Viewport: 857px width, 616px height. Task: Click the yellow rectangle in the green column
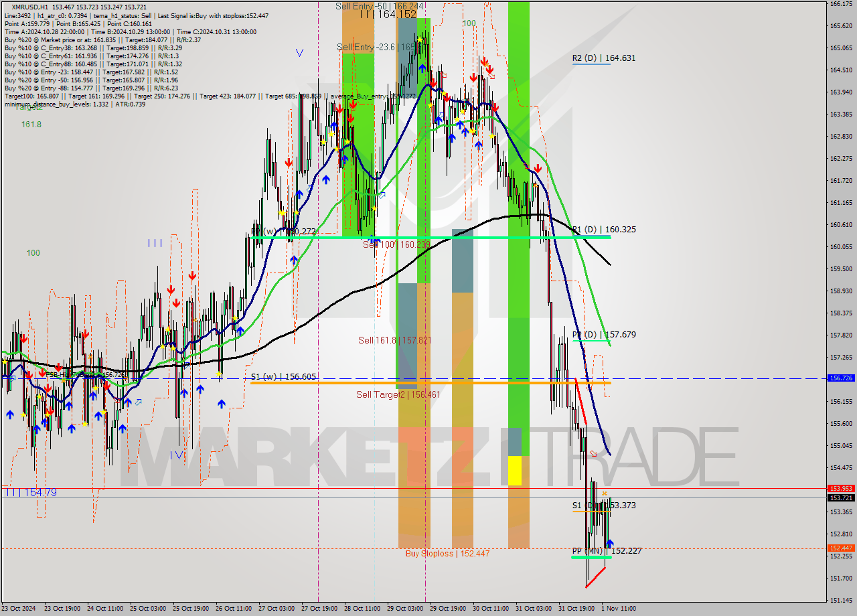(x=514, y=470)
